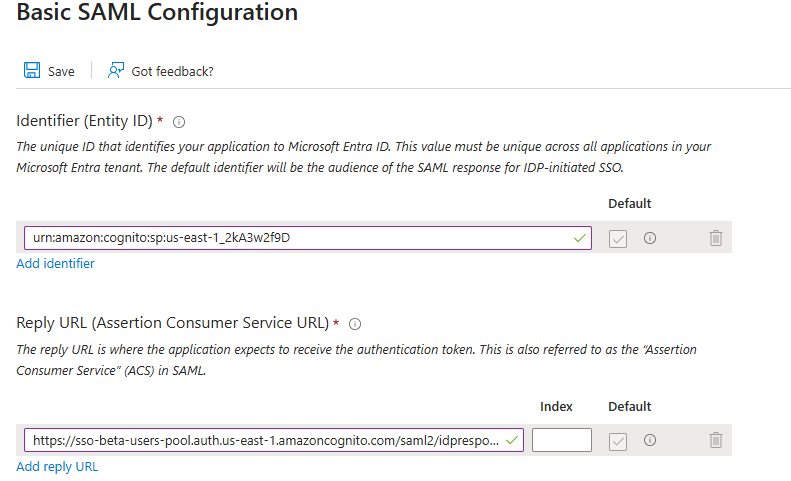Click the Reply URL input field
This screenshot has width=791, height=481.
274,440
